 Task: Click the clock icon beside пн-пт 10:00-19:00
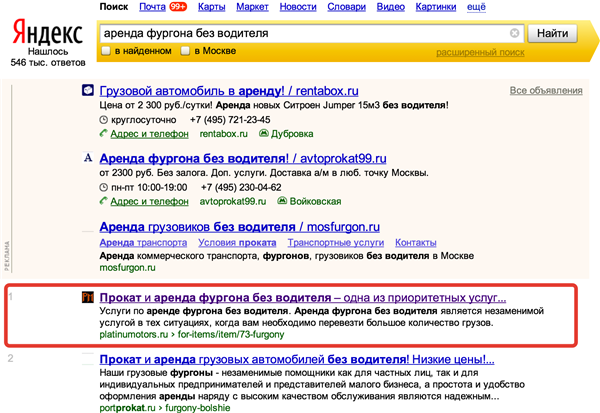[x=103, y=187]
